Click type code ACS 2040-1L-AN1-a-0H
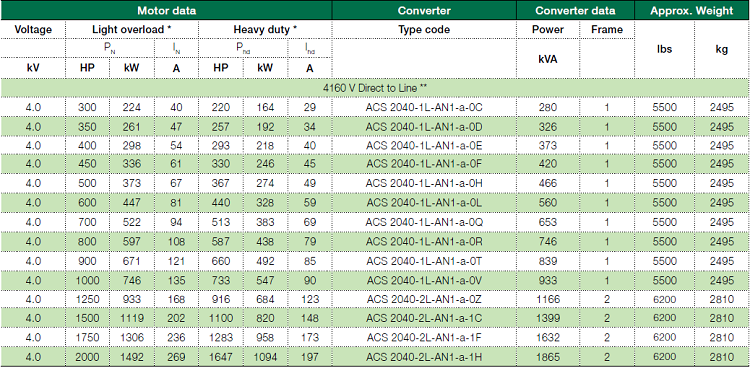750x368 pixels. click(x=424, y=184)
